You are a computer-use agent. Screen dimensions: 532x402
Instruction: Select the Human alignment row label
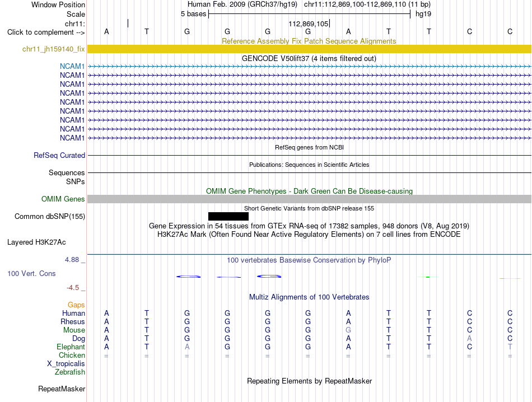[73, 313]
